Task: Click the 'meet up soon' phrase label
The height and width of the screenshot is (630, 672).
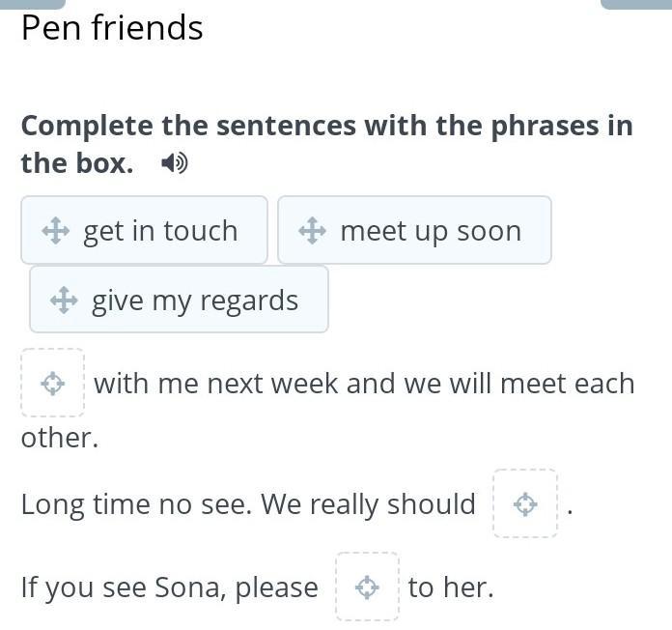Action: click(x=431, y=231)
